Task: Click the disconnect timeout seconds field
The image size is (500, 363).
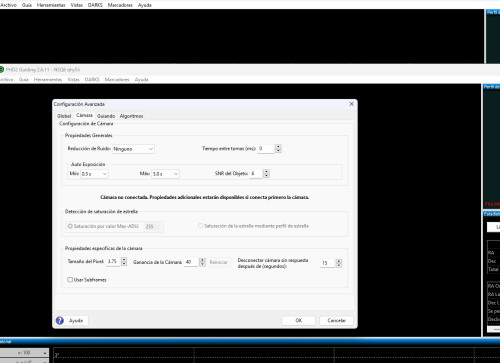Action: click(x=328, y=263)
